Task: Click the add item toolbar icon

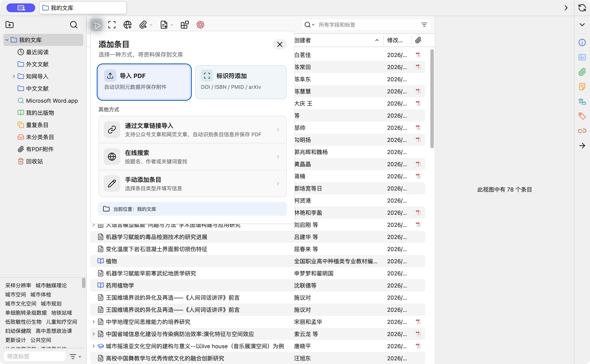Action: click(x=96, y=25)
